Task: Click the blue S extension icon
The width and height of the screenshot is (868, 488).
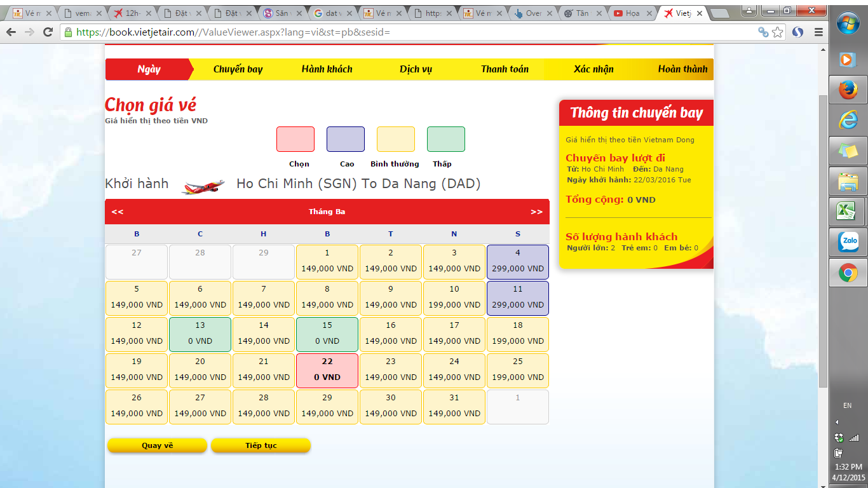Action: 798,32
